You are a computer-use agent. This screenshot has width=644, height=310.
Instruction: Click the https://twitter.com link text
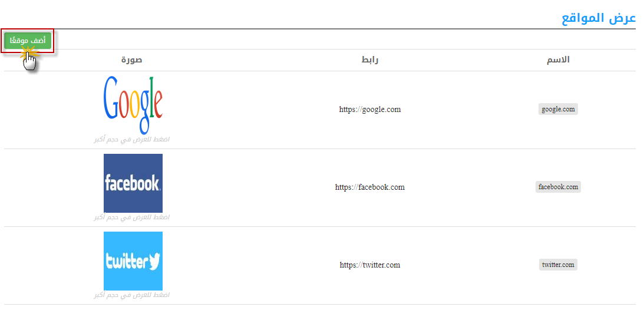tap(369, 265)
